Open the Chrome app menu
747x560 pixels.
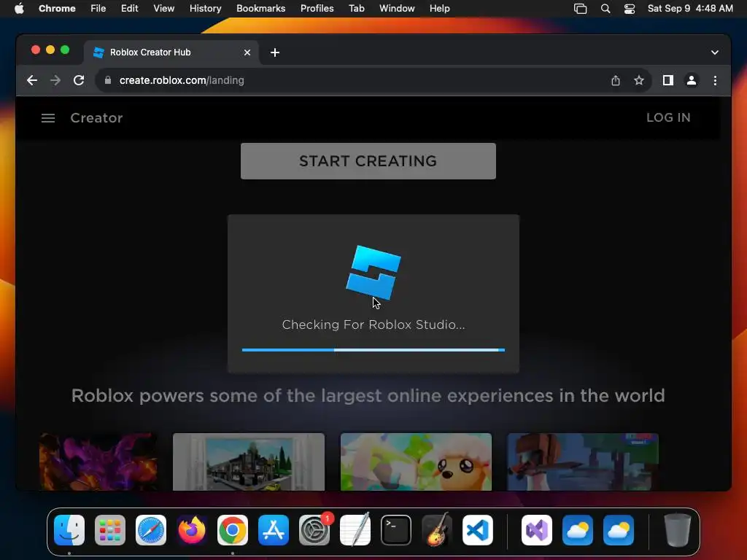coord(57,9)
